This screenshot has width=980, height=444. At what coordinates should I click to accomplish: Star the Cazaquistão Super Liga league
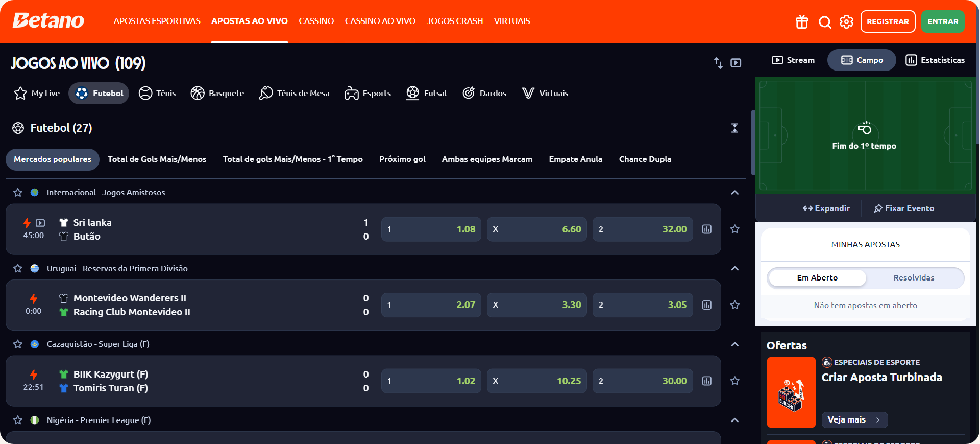tap(18, 344)
